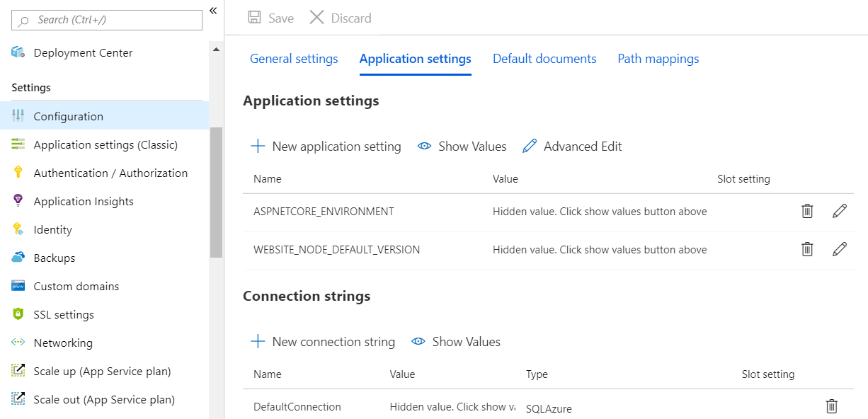Image resolution: width=868 pixels, height=419 pixels.
Task: Add a New connection string
Action: (323, 342)
